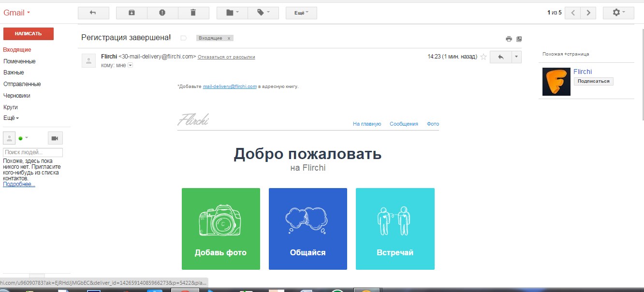Print the message using printer icon
The image size is (644, 292).
point(509,39)
